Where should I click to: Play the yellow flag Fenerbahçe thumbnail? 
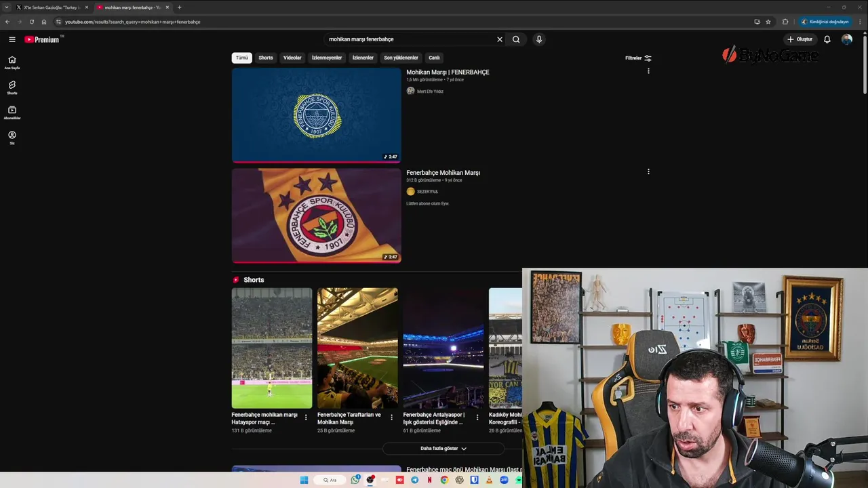[x=316, y=216]
